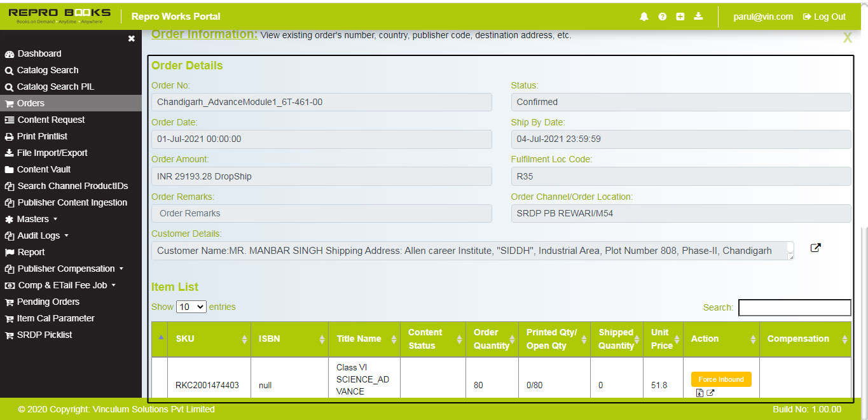Click the pop-out icon in Action column
Viewport: 868px width, 420px height.
[710, 393]
